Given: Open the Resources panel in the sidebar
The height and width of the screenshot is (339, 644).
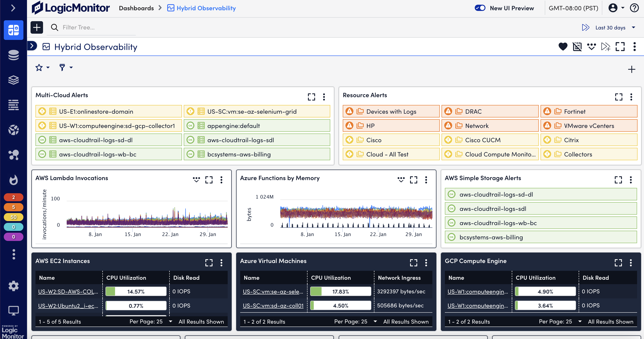Looking at the screenshot, I should click(x=14, y=55).
